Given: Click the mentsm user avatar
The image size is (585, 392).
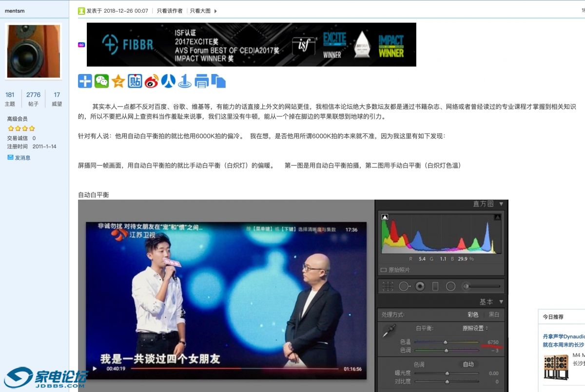Looking at the screenshot, I should point(34,51).
